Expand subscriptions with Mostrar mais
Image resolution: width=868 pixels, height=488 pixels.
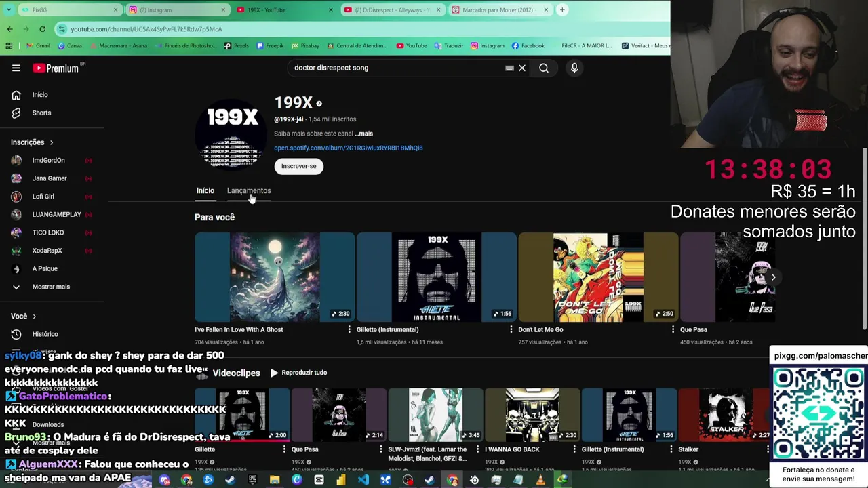(x=52, y=287)
